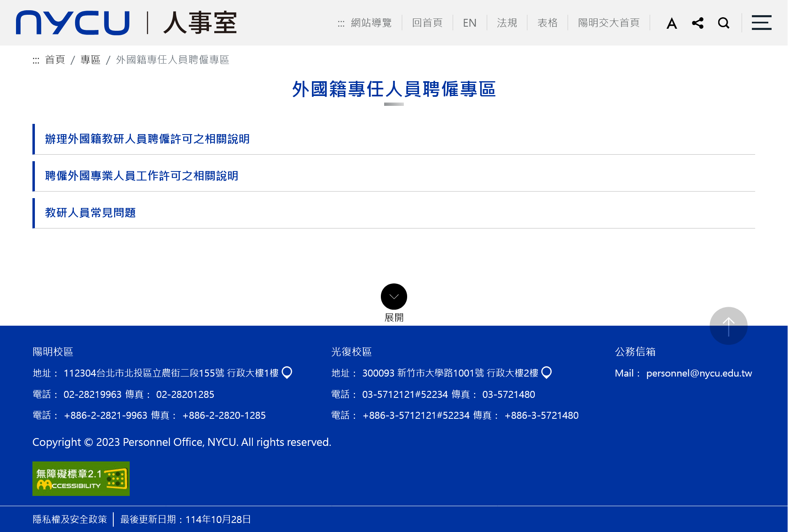788x532 pixels.
Task: Expand 辦理外國籍教研人員聘僱許可之相關說明 section
Action: coord(147,139)
